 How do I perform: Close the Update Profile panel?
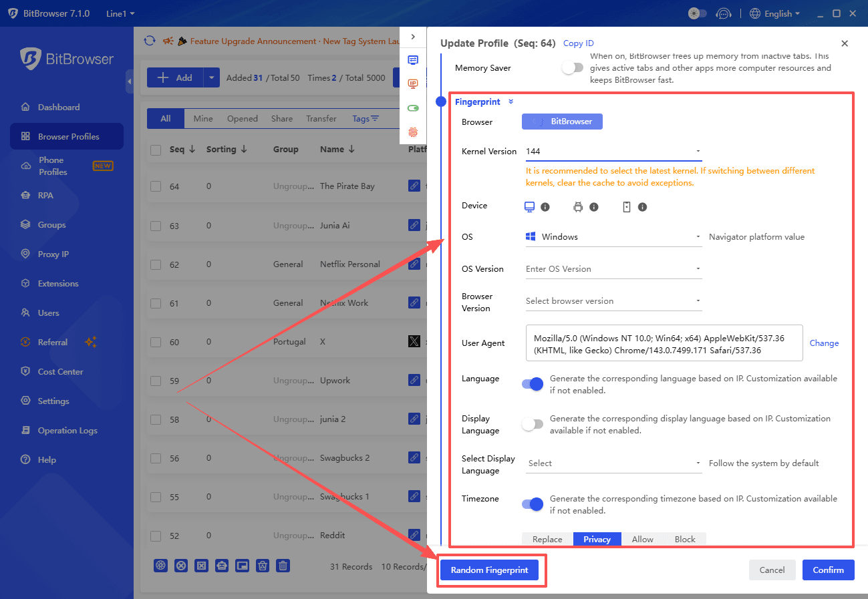pos(845,43)
